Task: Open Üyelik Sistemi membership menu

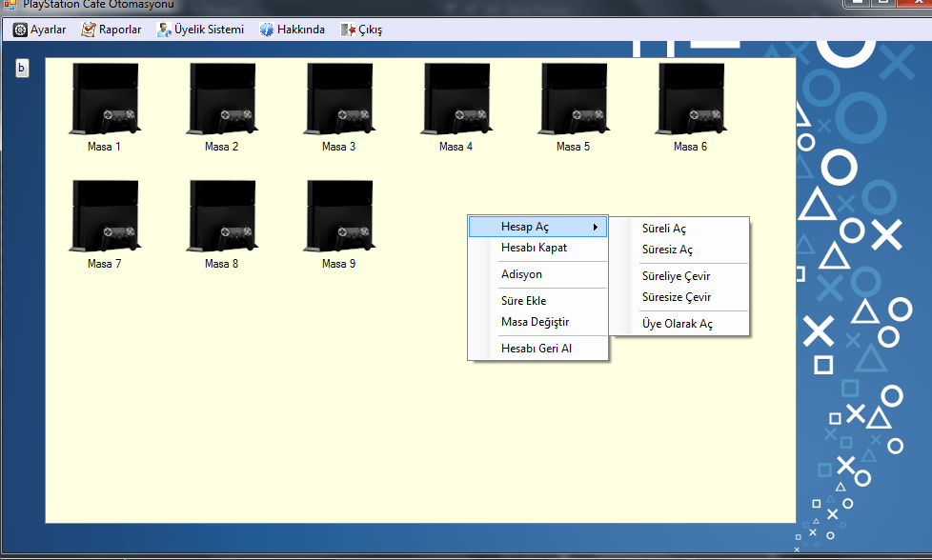Action: pos(200,30)
